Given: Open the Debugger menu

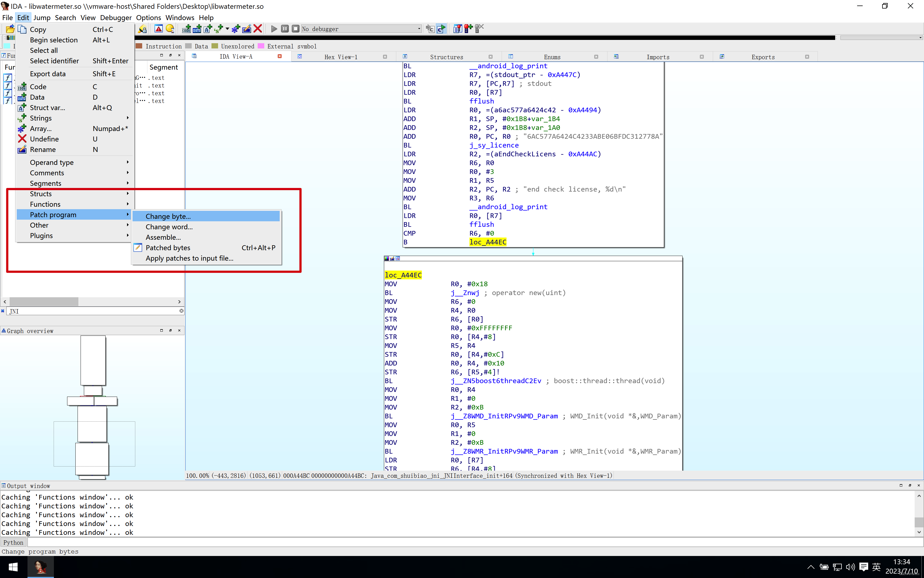Looking at the screenshot, I should tap(116, 18).
